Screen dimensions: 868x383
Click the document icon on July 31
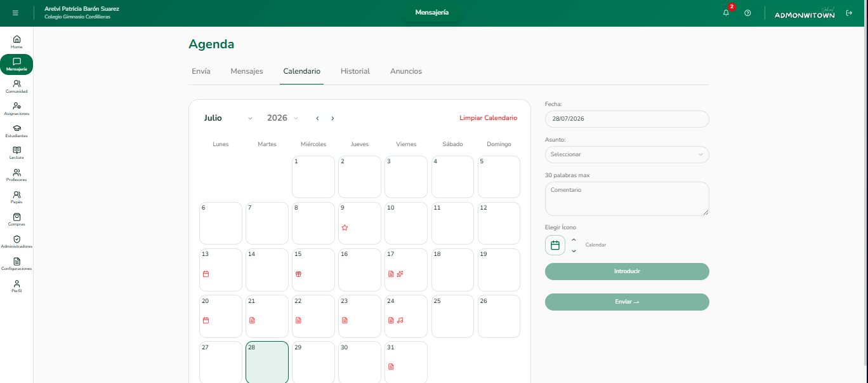(x=391, y=366)
